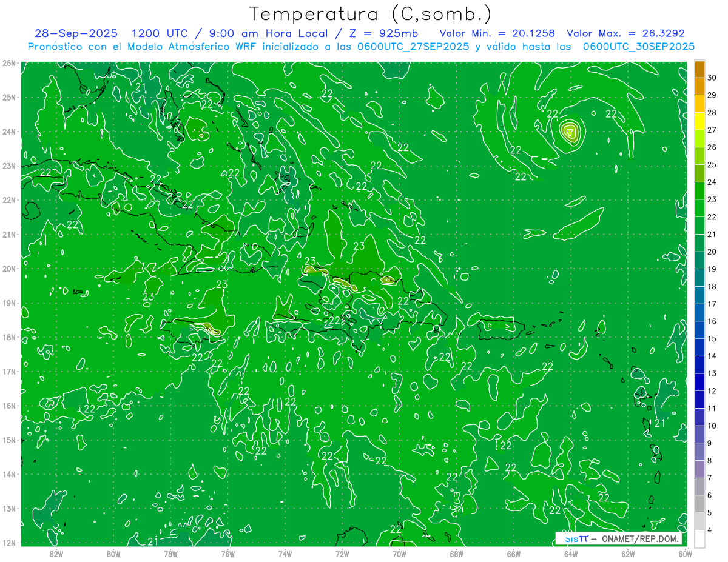
Task: Click the "9:00 am Hora Local" text
Action: 268,33
